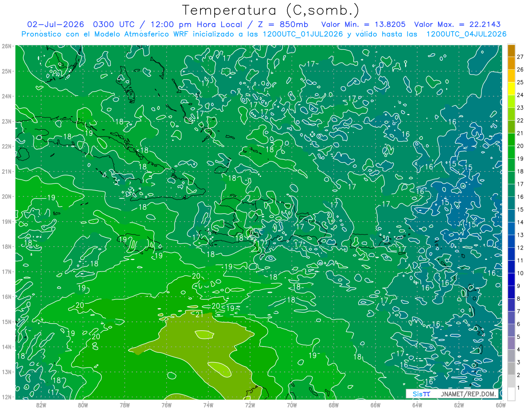Screen dimensions: 532x411
Task: Click the "23N" latitude axis label
Action: (7, 121)
